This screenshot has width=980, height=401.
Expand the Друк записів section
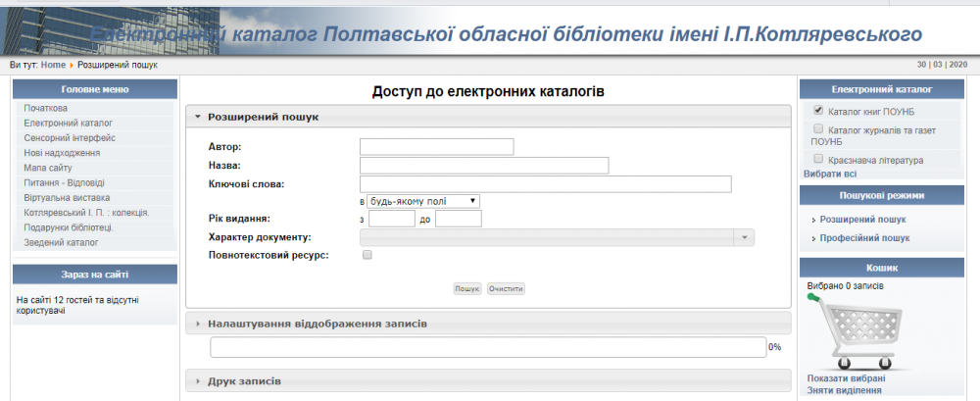(x=244, y=379)
